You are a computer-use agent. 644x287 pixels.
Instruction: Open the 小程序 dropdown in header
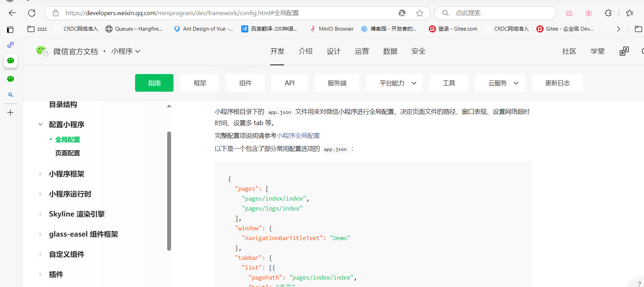point(126,51)
